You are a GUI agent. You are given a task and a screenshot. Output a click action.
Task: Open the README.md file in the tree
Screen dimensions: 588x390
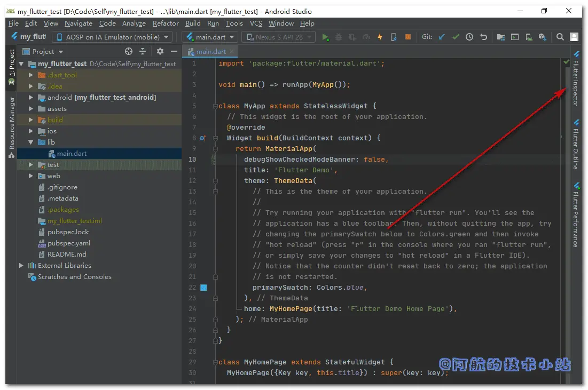(67, 254)
